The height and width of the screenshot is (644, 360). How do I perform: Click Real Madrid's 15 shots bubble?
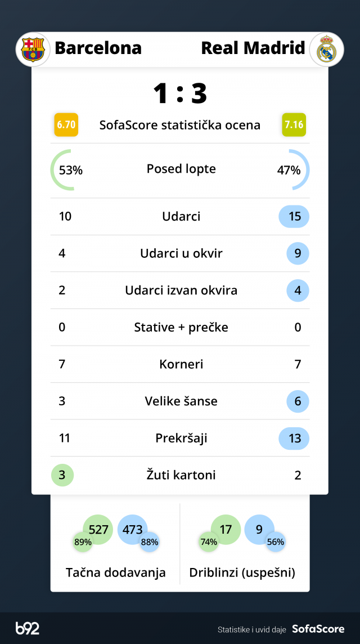[294, 217]
